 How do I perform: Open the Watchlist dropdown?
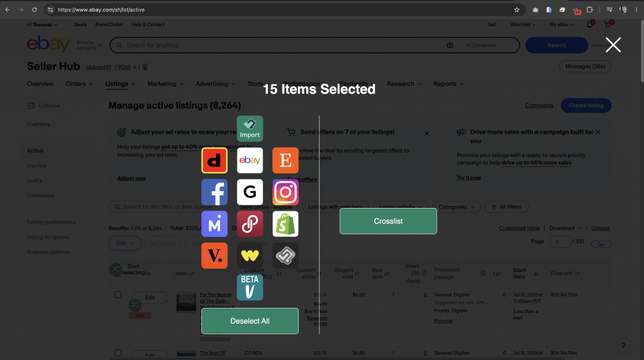coord(523,25)
